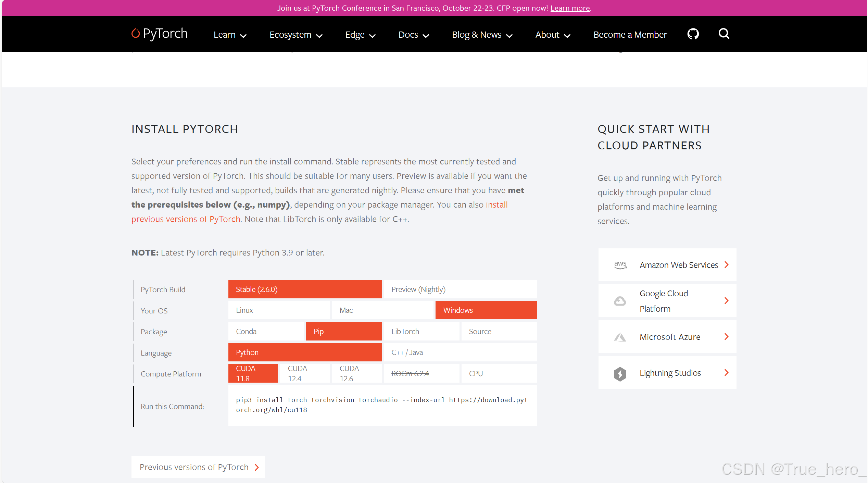The width and height of the screenshot is (868, 483).
Task: Click the AWS logo icon
Action: (620, 265)
